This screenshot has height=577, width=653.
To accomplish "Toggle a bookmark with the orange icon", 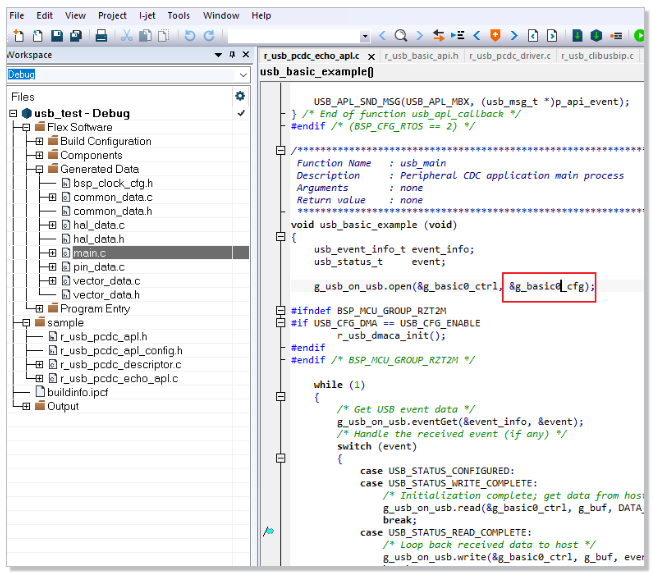I will pyautogui.click(x=495, y=36).
